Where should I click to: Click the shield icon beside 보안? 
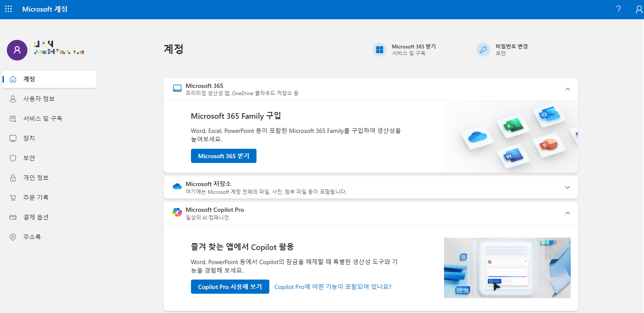13,158
